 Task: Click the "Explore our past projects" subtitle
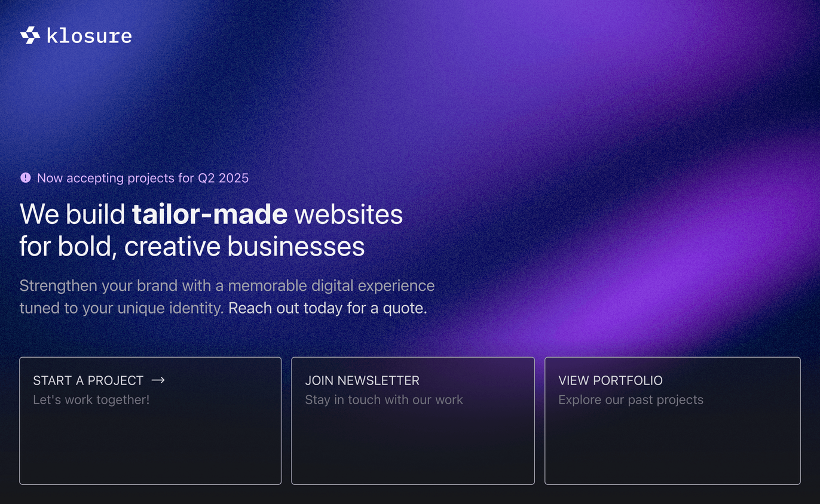point(631,399)
